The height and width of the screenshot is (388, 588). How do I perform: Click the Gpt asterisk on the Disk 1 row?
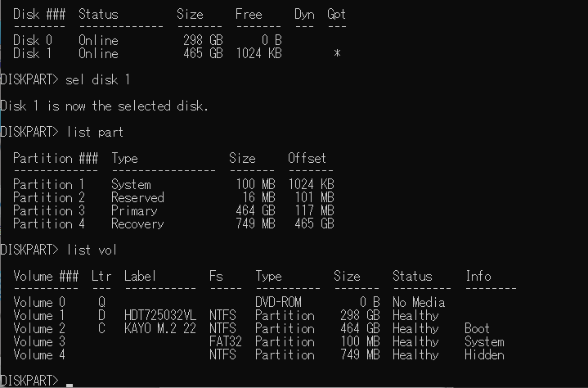click(x=337, y=54)
